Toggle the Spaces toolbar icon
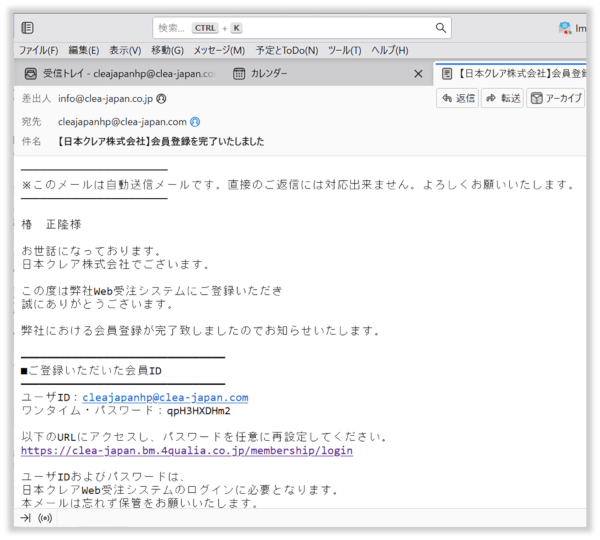 [28, 28]
